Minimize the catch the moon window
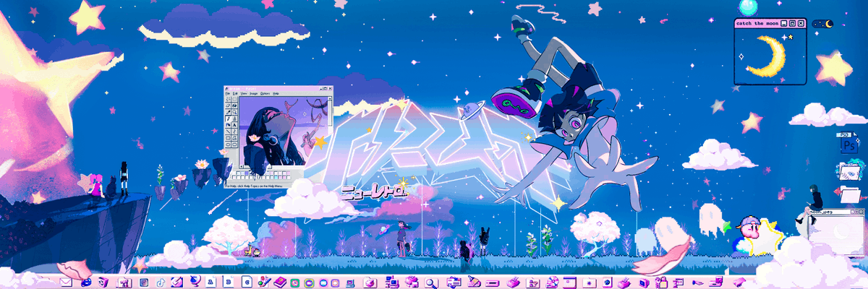 point(783,23)
